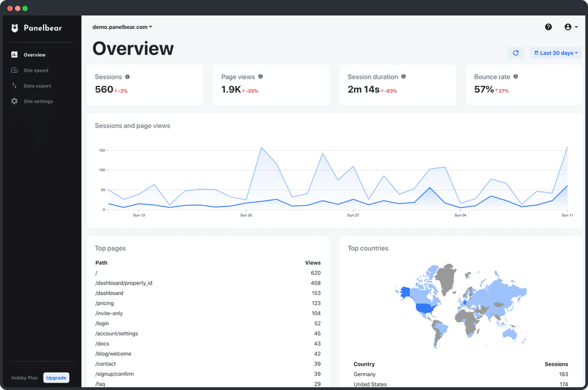
Task: Select the /dashboard path row
Action: [208, 293]
